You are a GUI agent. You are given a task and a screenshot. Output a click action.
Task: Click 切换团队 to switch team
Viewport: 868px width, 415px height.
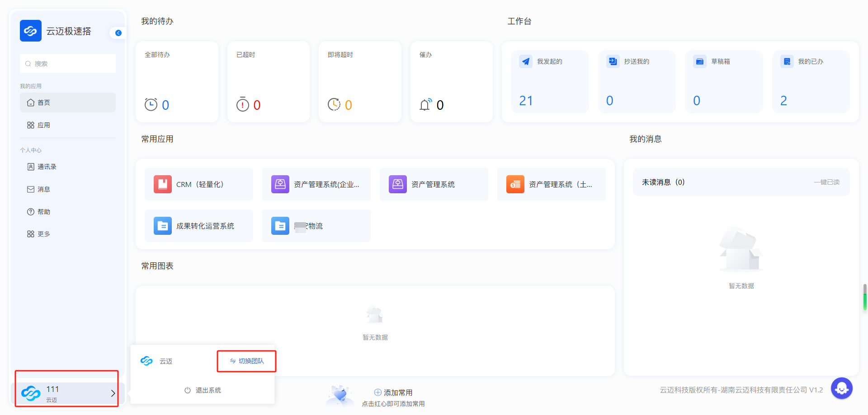(246, 361)
